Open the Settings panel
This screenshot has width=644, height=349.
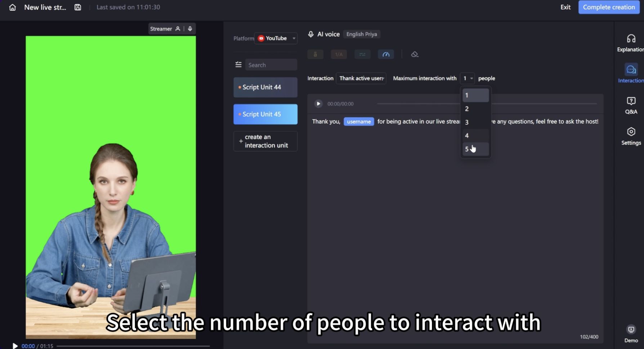coord(631,136)
